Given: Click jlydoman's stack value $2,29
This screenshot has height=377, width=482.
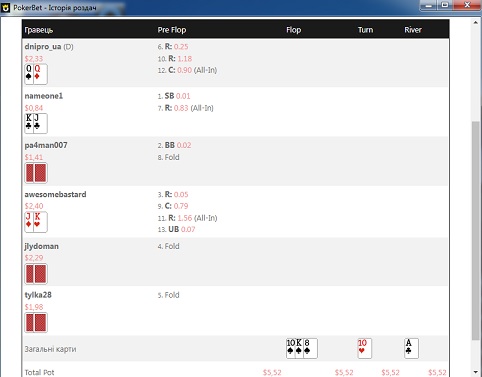Looking at the screenshot, I should 34,258.
